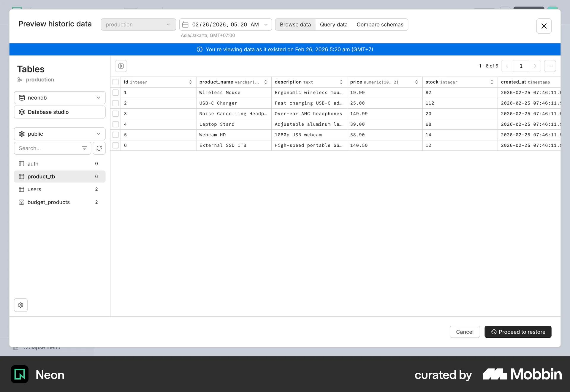This screenshot has width=570, height=392.
Task: Click the Wireless Mouse product name cell
Action: point(234,93)
